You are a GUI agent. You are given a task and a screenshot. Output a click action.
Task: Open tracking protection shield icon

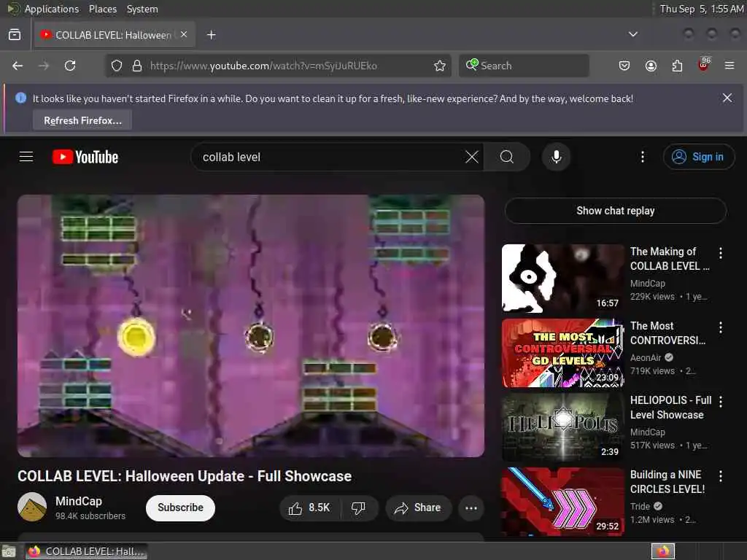click(117, 66)
